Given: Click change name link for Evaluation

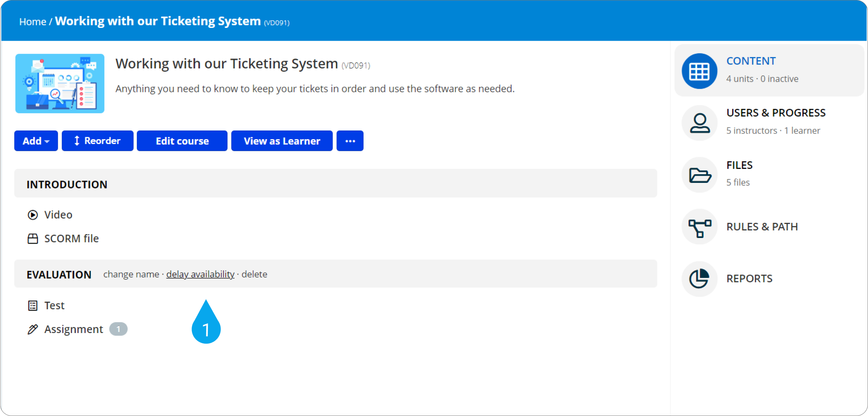Looking at the screenshot, I should [x=131, y=274].
